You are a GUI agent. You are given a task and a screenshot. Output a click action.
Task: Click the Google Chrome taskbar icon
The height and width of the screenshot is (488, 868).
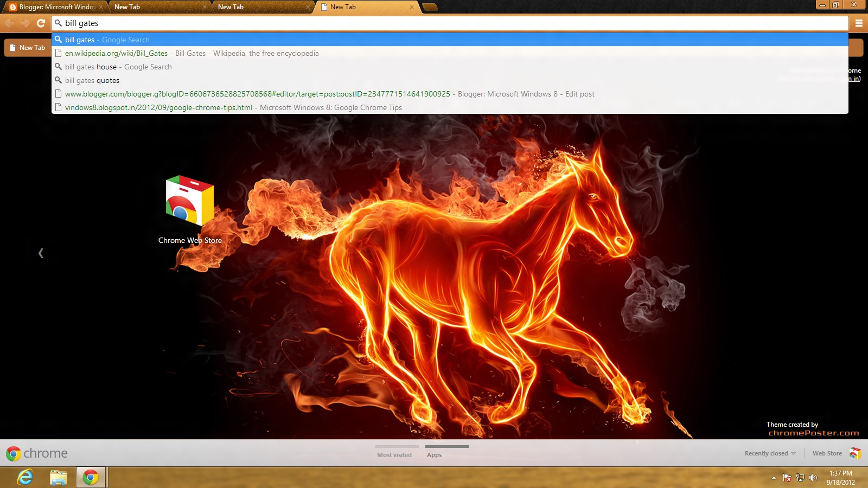coord(91,477)
